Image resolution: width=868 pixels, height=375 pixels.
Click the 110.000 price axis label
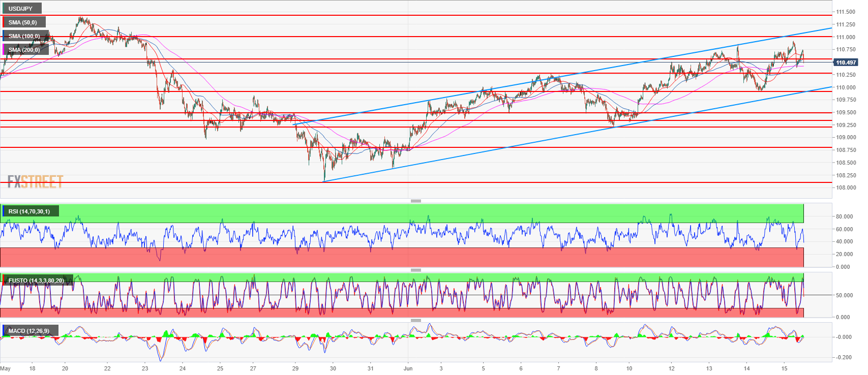click(x=846, y=87)
